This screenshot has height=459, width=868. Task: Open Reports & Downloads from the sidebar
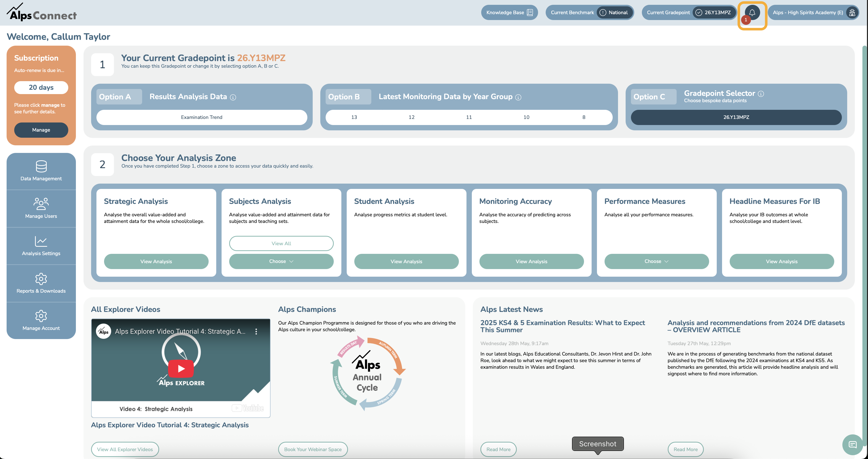click(x=41, y=283)
